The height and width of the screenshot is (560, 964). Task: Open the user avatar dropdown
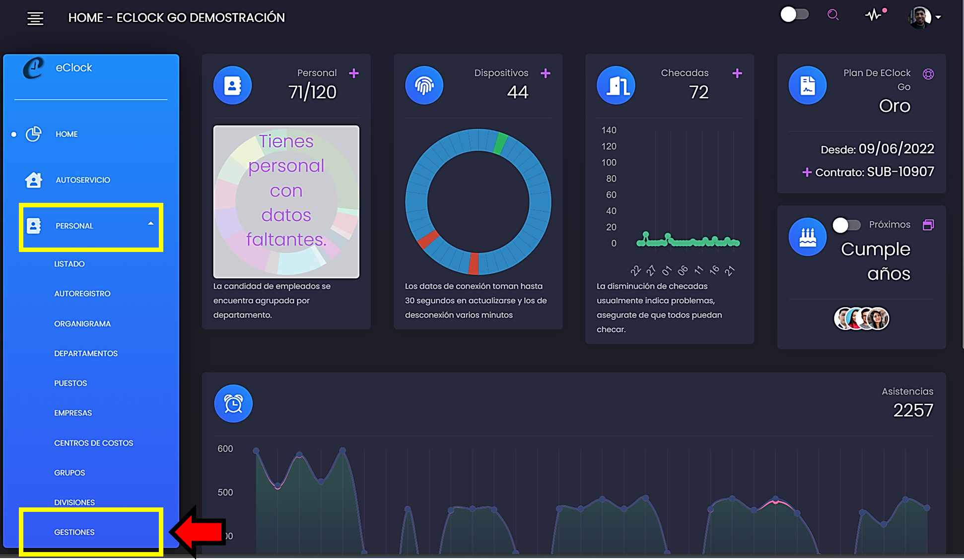pyautogui.click(x=924, y=17)
